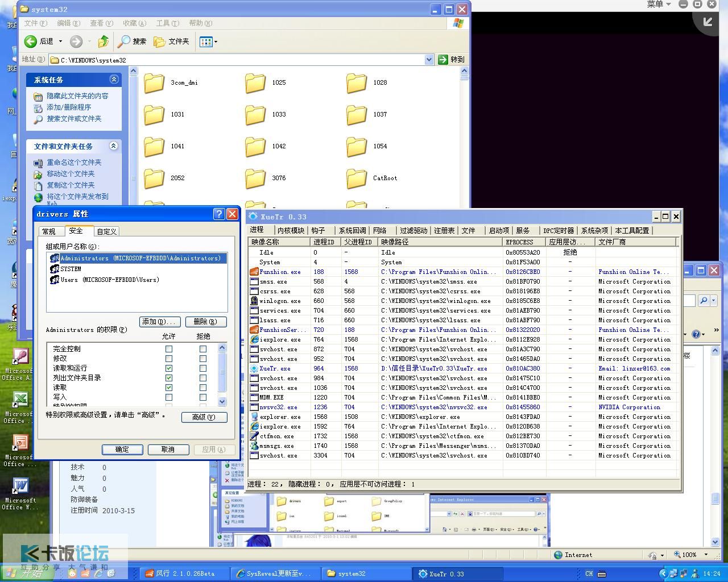Viewport: 728px width, 582px height.
Task: Select the 1054 folder icon
Action: coord(357,147)
